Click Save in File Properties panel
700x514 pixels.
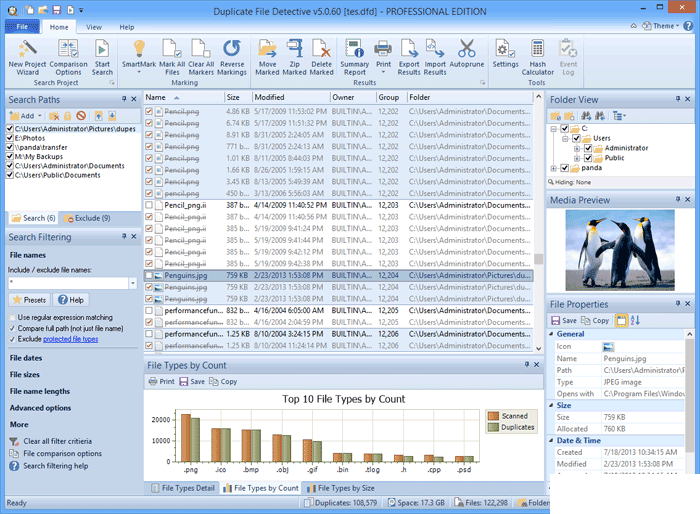[x=564, y=320]
